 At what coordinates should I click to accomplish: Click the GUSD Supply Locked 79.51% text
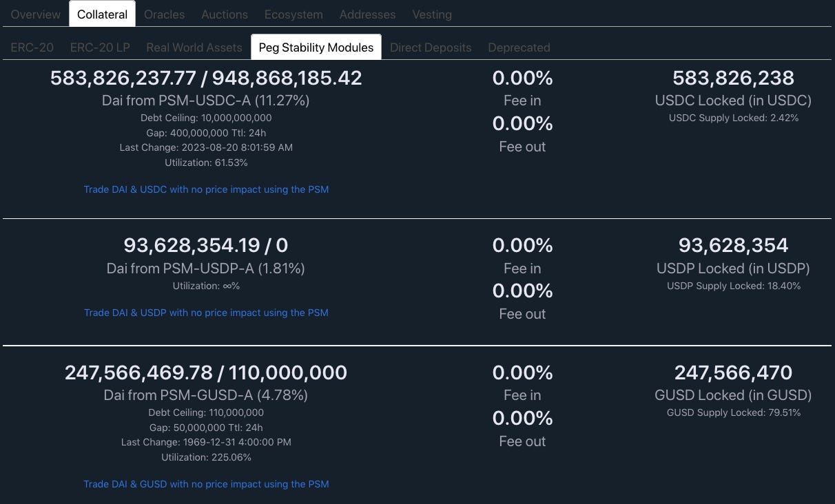733,412
